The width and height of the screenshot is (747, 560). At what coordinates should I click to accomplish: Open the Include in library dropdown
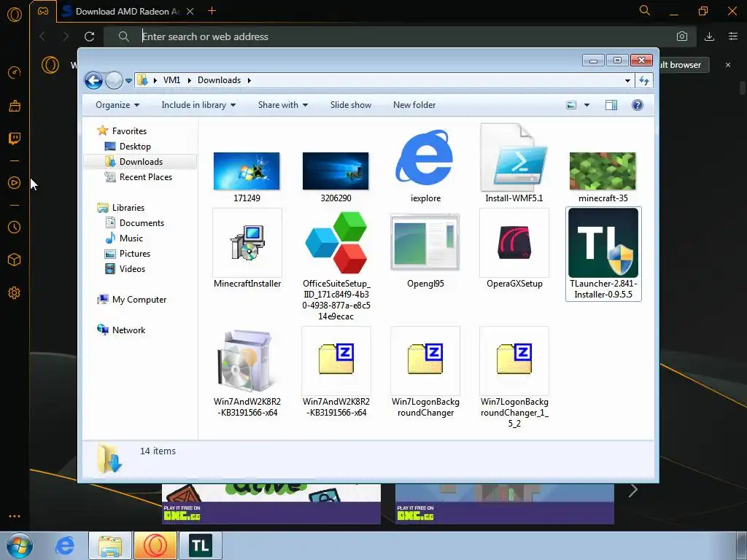click(x=198, y=105)
